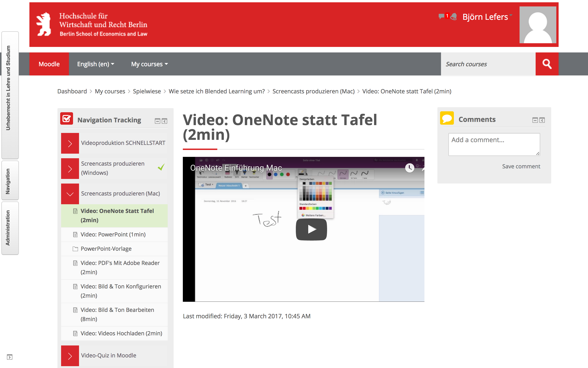Image resolution: width=588 pixels, height=368 pixels.
Task: Click page icon beside Video: Videos Hochladen
Action: coord(75,333)
